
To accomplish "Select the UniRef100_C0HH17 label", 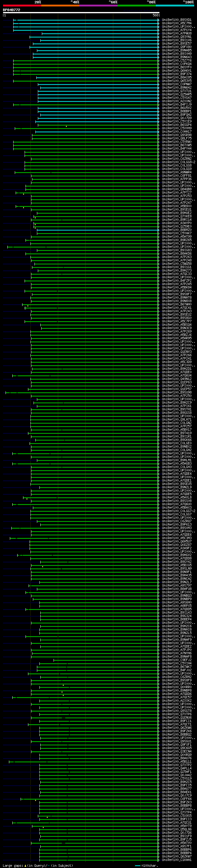I will point(176,131).
